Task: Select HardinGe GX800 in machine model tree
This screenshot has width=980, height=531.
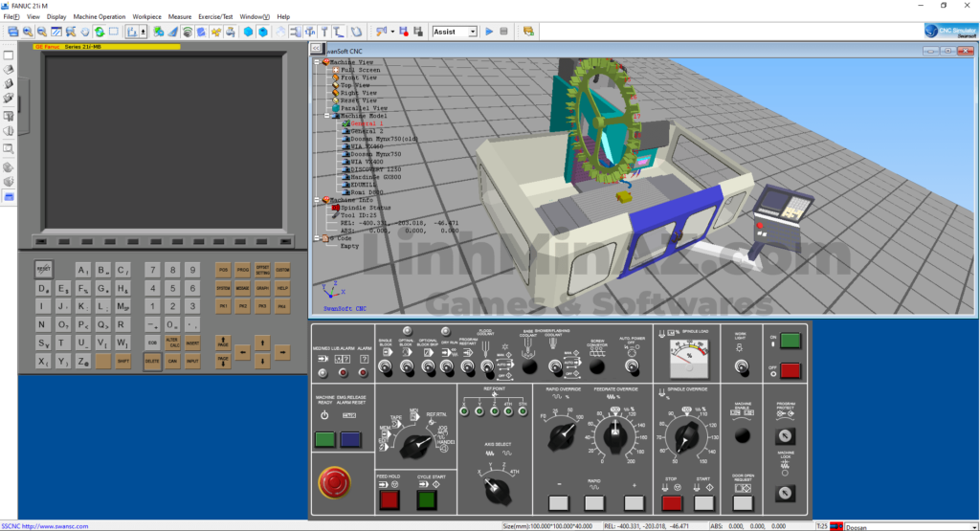Action: click(375, 177)
